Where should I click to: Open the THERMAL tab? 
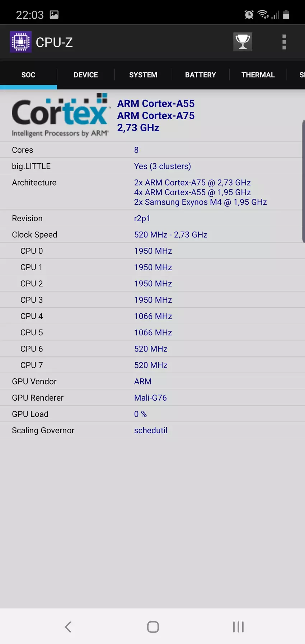258,75
